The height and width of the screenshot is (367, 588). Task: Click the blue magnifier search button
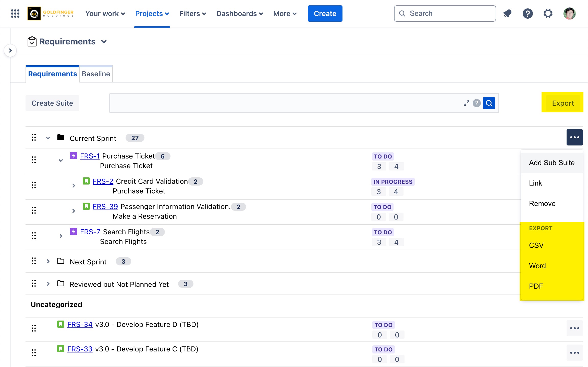pyautogui.click(x=489, y=103)
